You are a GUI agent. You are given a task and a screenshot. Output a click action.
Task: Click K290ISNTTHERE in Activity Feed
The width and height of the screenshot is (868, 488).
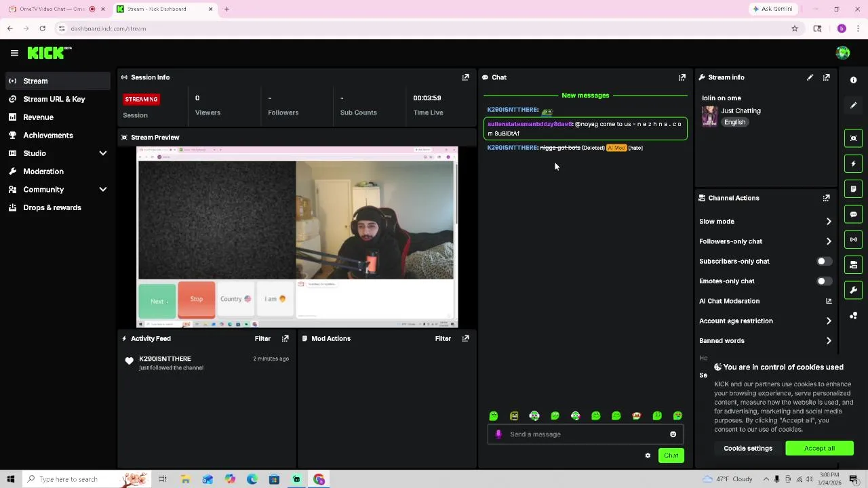[x=165, y=359]
